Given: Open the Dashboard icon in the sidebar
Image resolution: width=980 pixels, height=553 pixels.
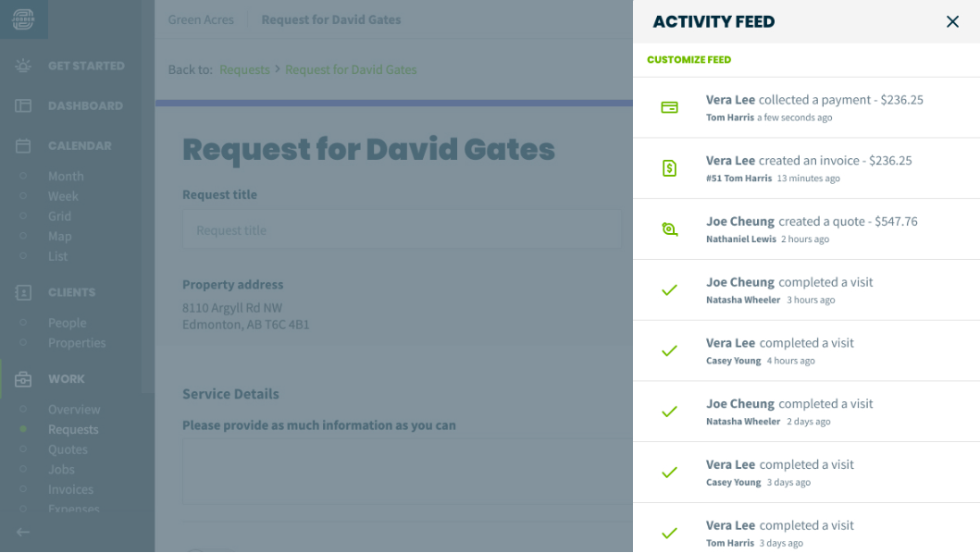Looking at the screenshot, I should 23,105.
